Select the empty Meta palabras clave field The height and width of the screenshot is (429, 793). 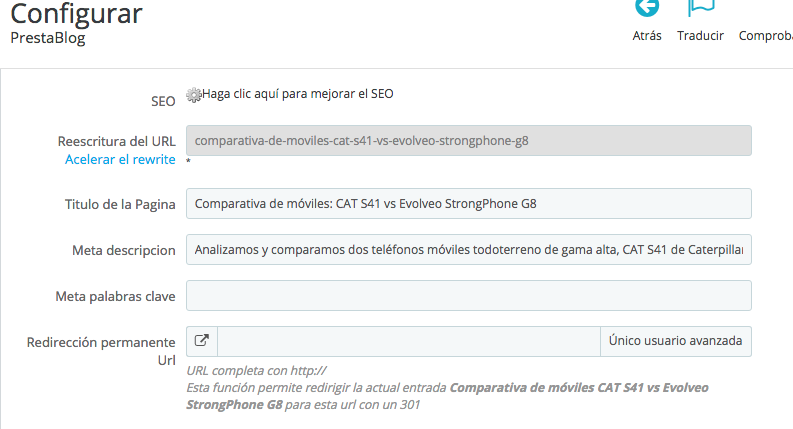(x=468, y=295)
